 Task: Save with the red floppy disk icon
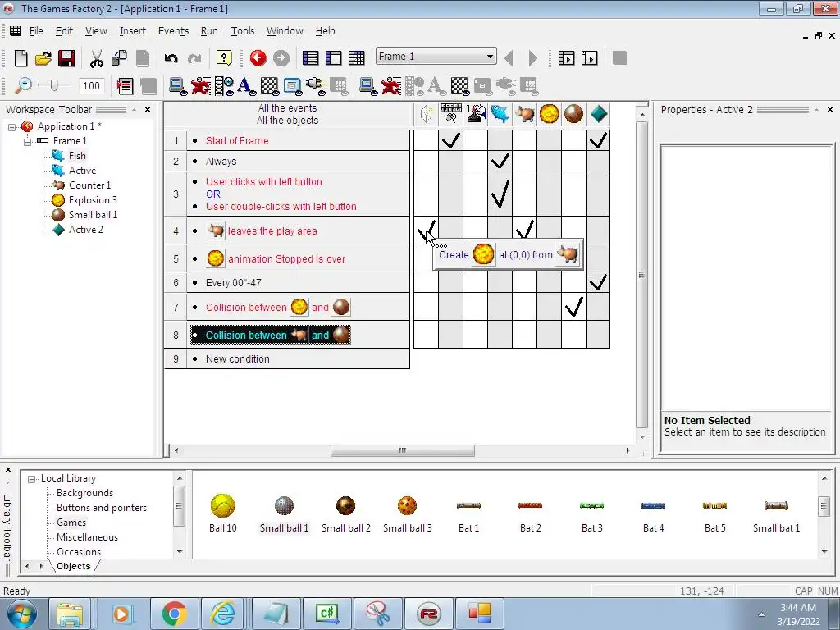66,58
